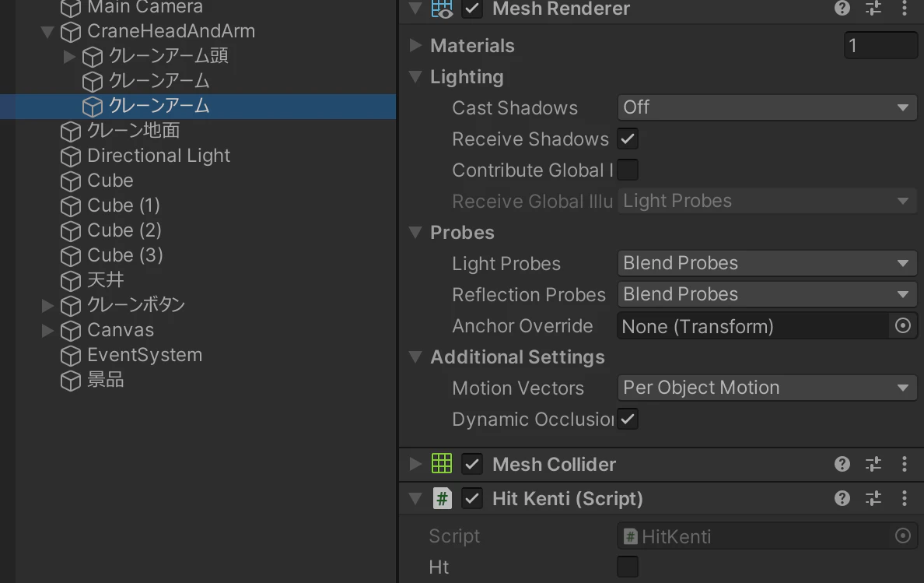Disable the Mesh Renderer component checkbox
924x583 pixels.
(x=472, y=9)
